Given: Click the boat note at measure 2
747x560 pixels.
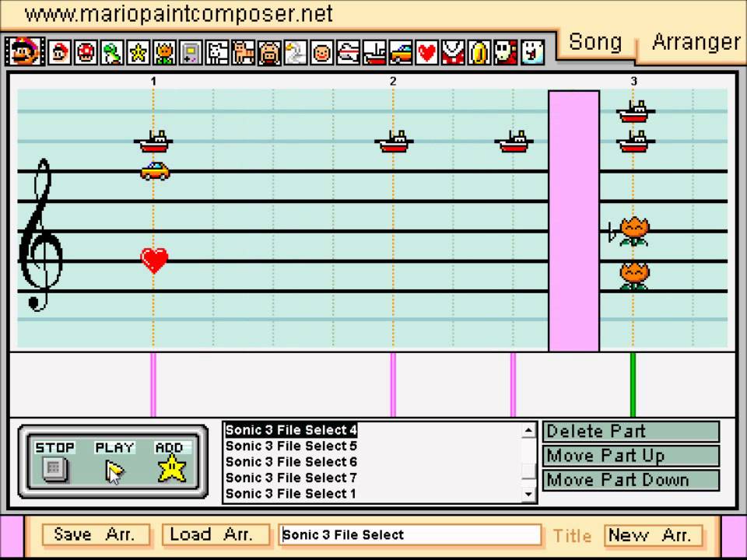Looking at the screenshot, I should [x=394, y=142].
